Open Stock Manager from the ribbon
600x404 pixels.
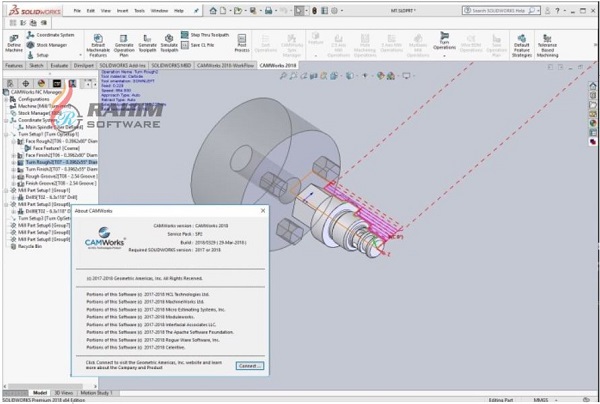pyautogui.click(x=47, y=45)
